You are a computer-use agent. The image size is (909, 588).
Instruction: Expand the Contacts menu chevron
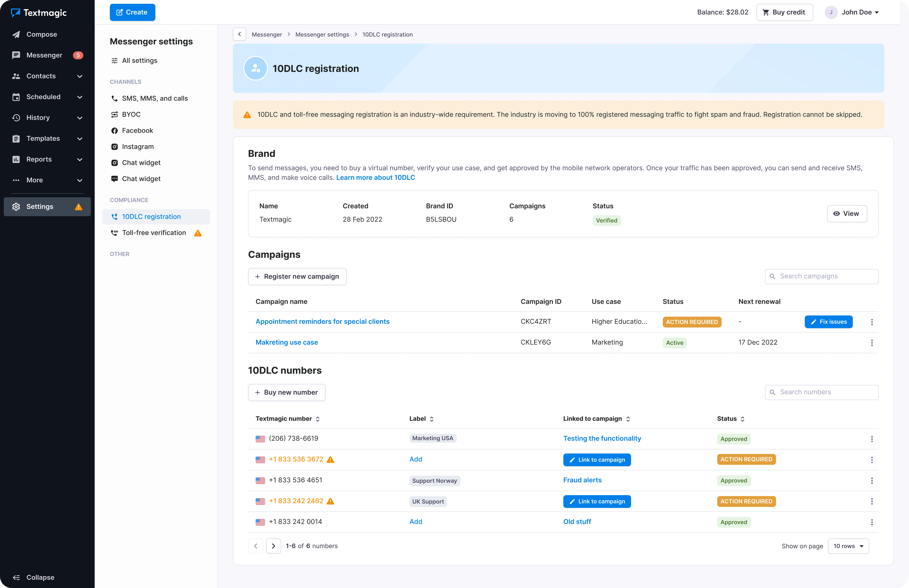click(80, 76)
